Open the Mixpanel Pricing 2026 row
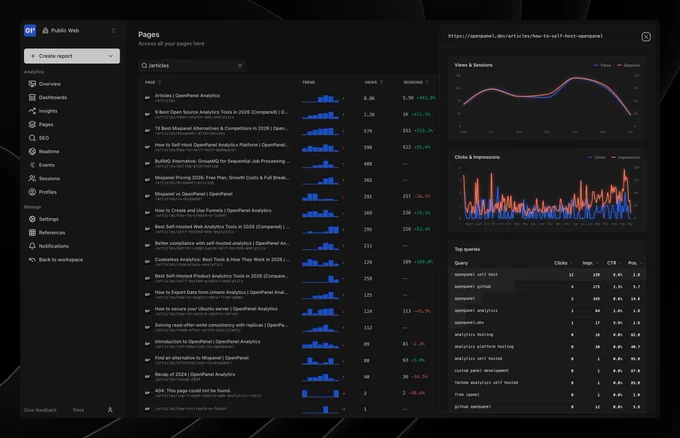Image resolution: width=680 pixels, height=438 pixels. 290,180
